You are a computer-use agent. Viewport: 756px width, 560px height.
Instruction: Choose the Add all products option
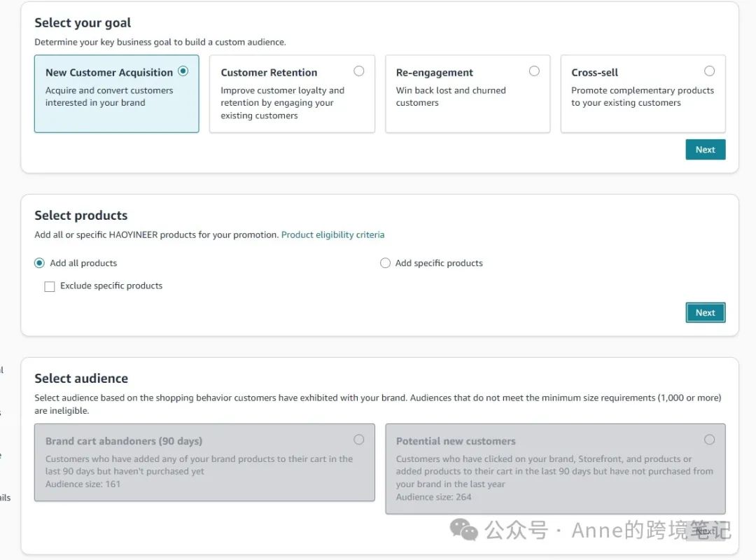click(40, 263)
